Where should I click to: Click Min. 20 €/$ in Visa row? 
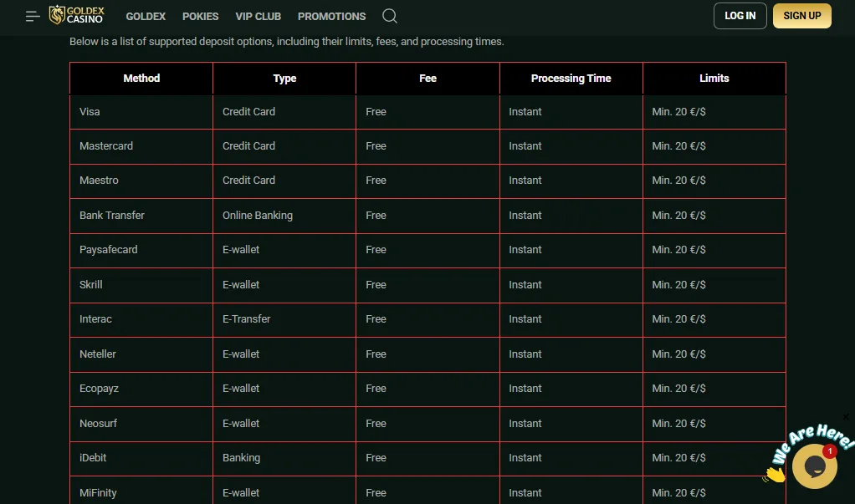[x=714, y=112]
